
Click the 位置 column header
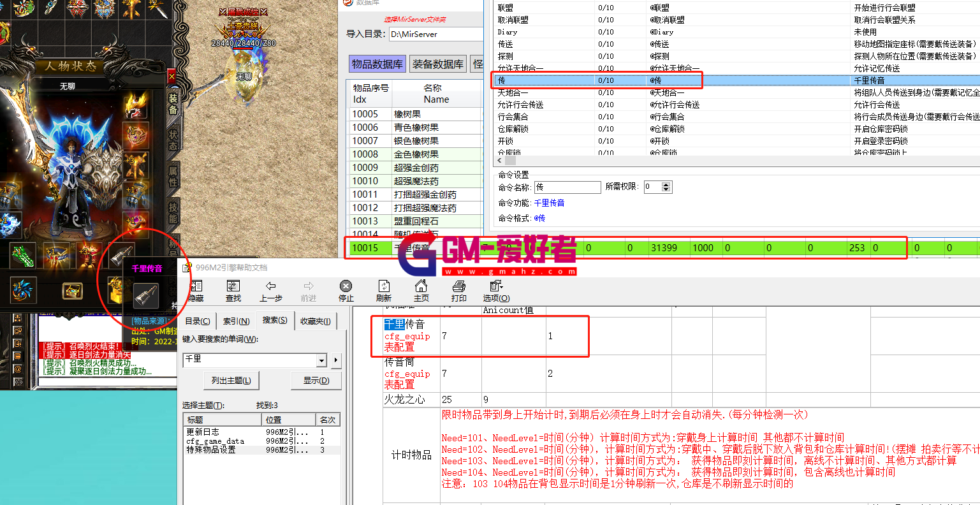(289, 420)
